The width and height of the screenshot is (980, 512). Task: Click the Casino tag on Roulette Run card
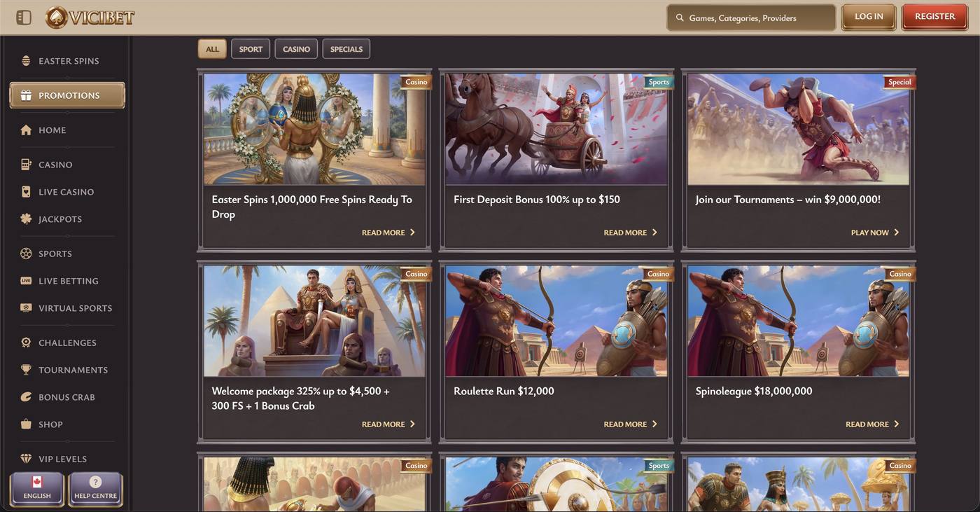coord(659,274)
